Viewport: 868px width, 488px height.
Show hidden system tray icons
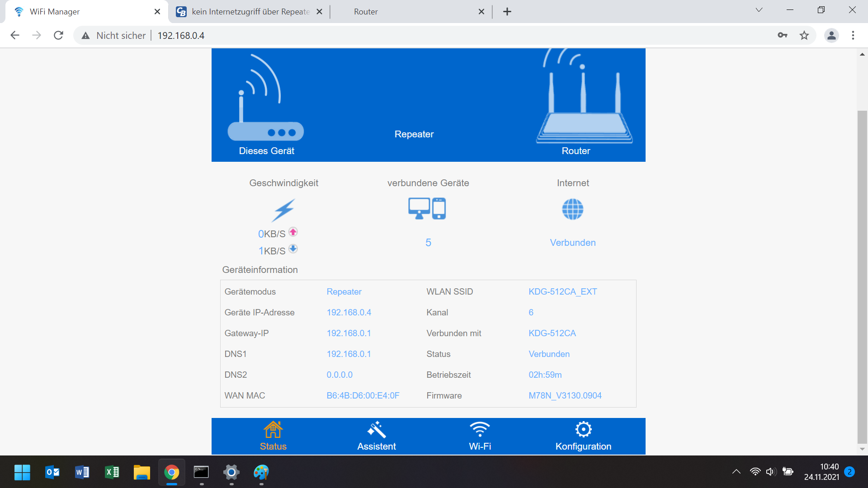(x=736, y=472)
